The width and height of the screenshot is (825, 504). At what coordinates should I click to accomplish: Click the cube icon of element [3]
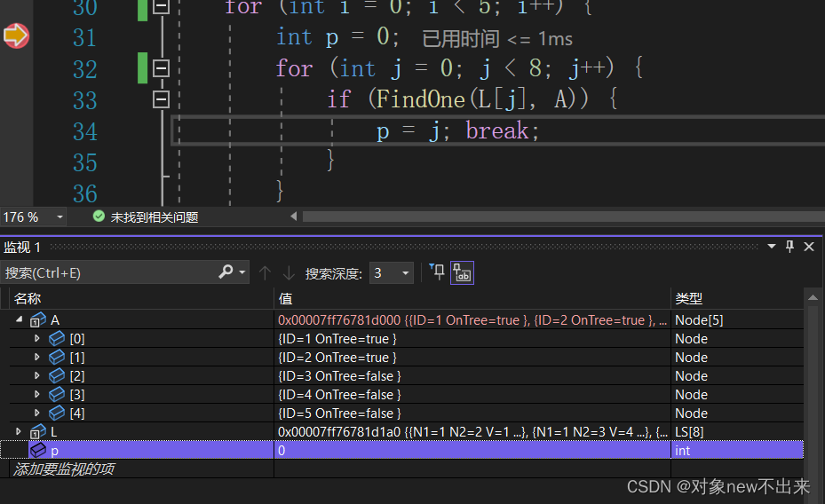[57, 394]
